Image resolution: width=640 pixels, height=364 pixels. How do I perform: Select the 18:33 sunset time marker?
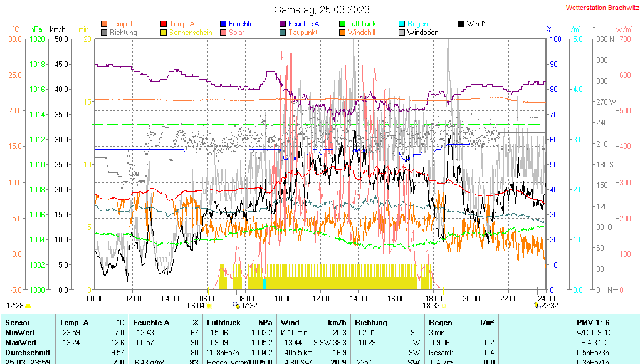(431, 306)
